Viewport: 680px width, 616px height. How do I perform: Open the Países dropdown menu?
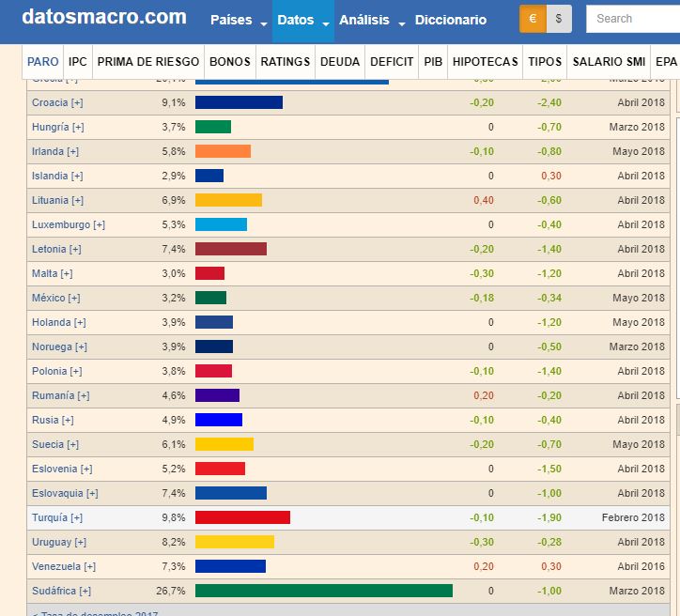tap(238, 21)
